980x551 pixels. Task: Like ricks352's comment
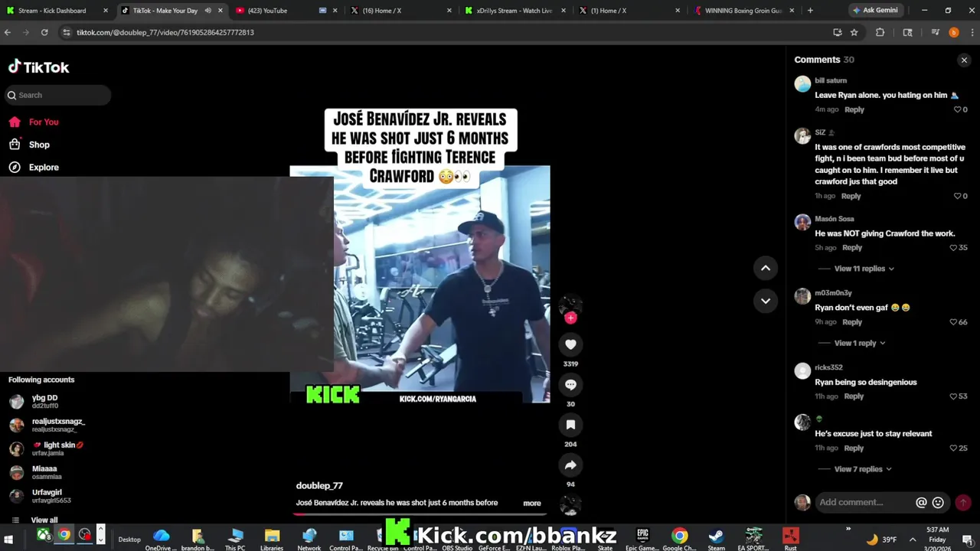pos(953,396)
